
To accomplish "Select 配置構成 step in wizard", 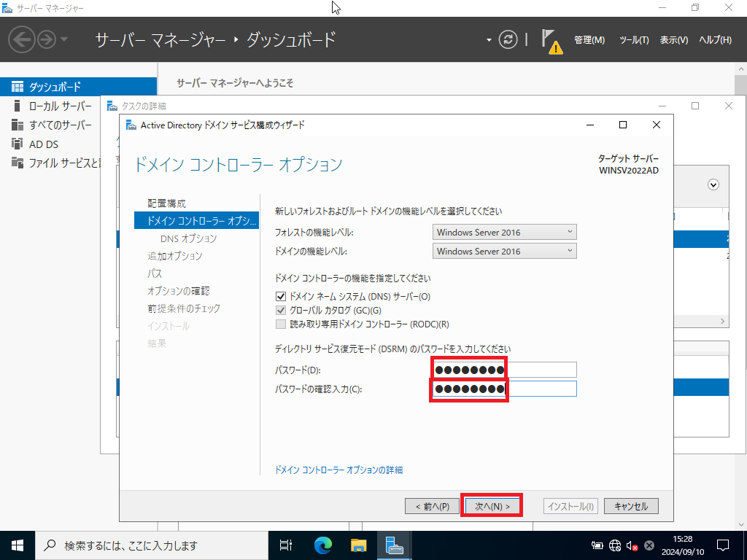I will pos(167,203).
